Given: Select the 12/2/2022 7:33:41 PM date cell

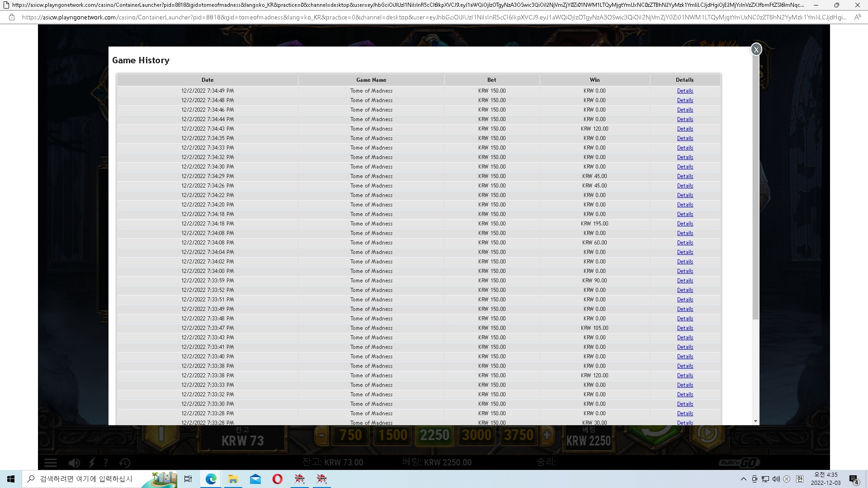Looking at the screenshot, I should point(208,347).
